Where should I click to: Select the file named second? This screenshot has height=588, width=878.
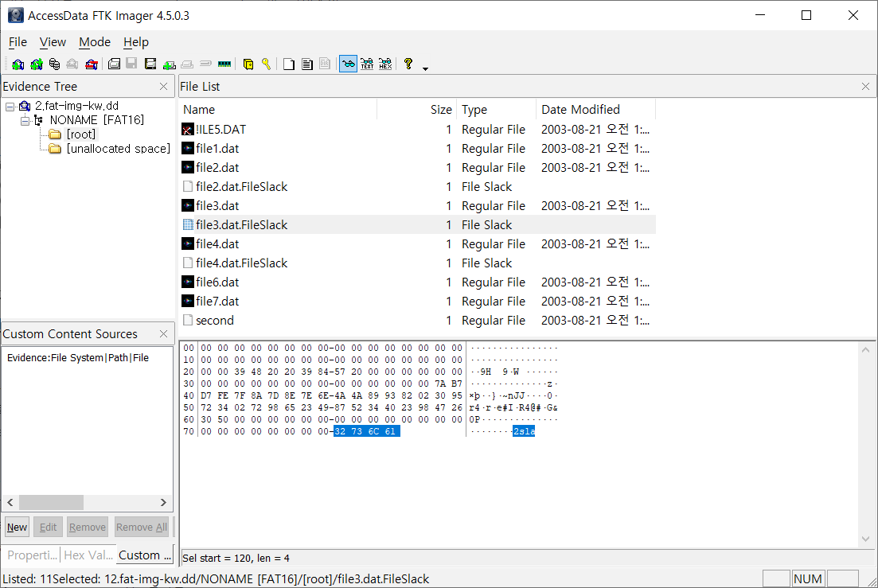[215, 321]
